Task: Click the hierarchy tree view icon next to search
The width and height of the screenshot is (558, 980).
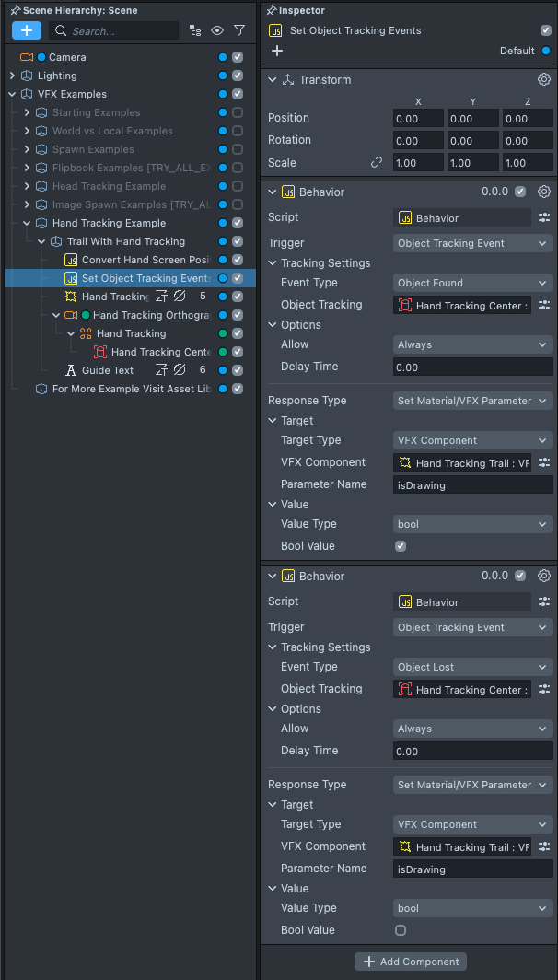Action: point(194,30)
